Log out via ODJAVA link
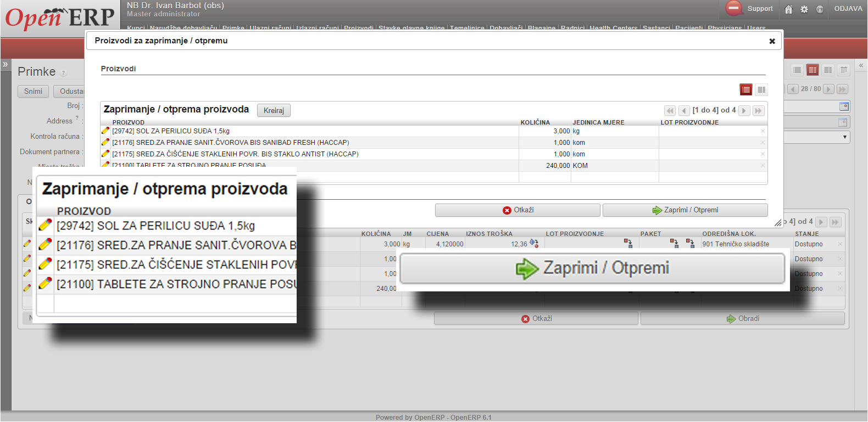Screen dimensions: 868x422 [848, 9]
